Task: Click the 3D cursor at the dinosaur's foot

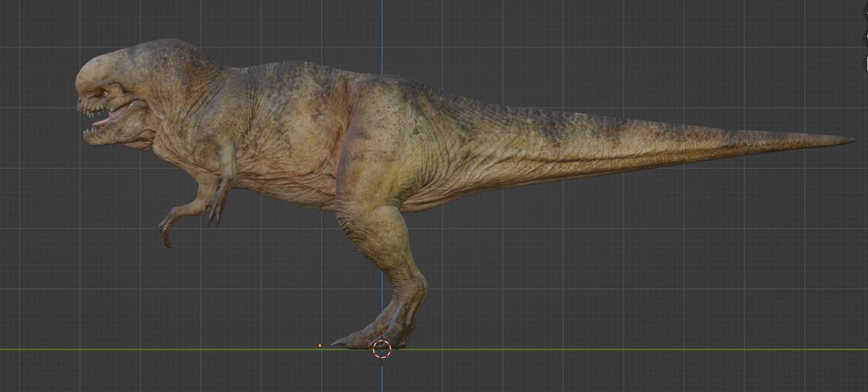Action: tap(382, 350)
